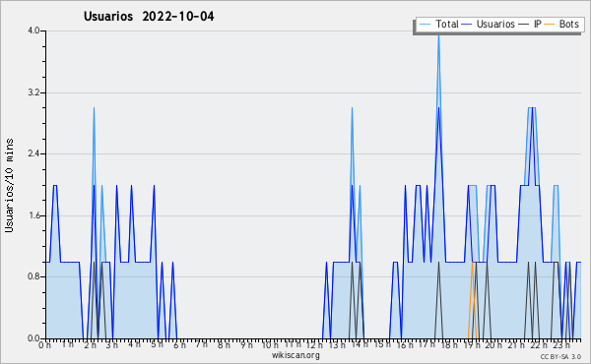
Task: Click the '3 h' x-axis label
Action: (112, 345)
